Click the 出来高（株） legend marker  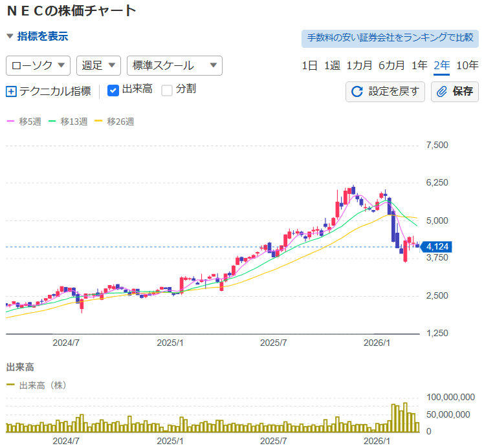pos(10,385)
